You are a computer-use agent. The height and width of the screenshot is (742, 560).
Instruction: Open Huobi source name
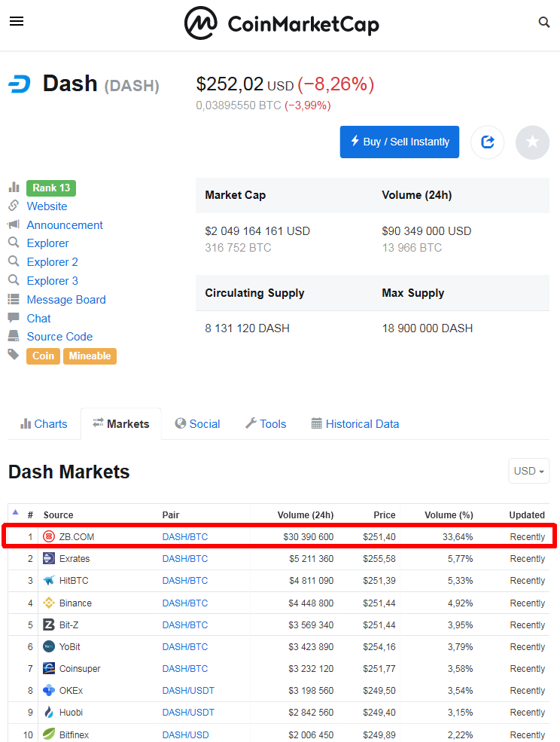(x=71, y=712)
